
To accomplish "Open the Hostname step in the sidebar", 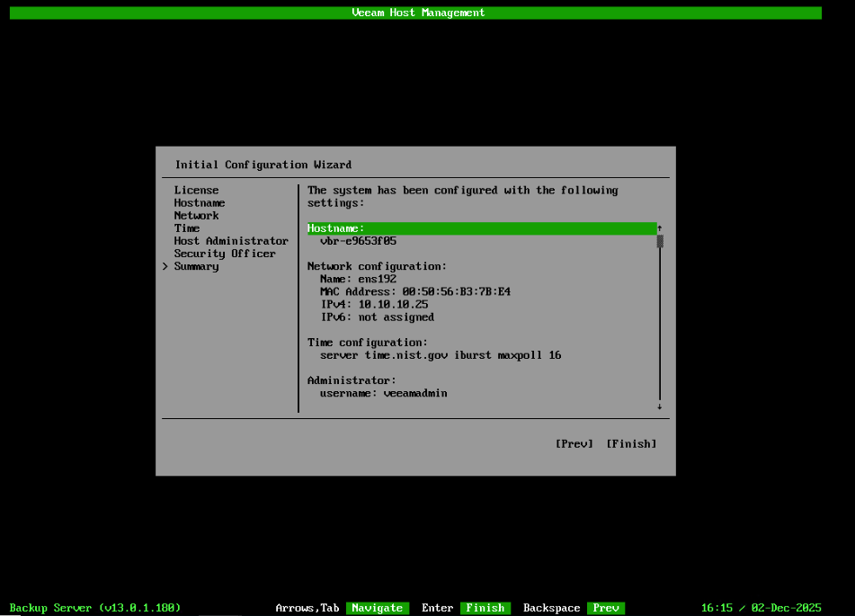I will pyautogui.click(x=198, y=202).
